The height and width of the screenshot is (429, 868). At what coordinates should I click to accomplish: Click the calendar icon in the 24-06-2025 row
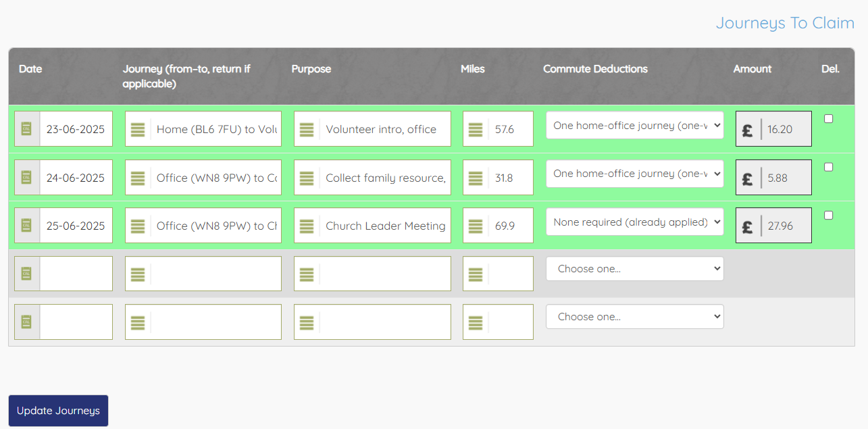[26, 178]
